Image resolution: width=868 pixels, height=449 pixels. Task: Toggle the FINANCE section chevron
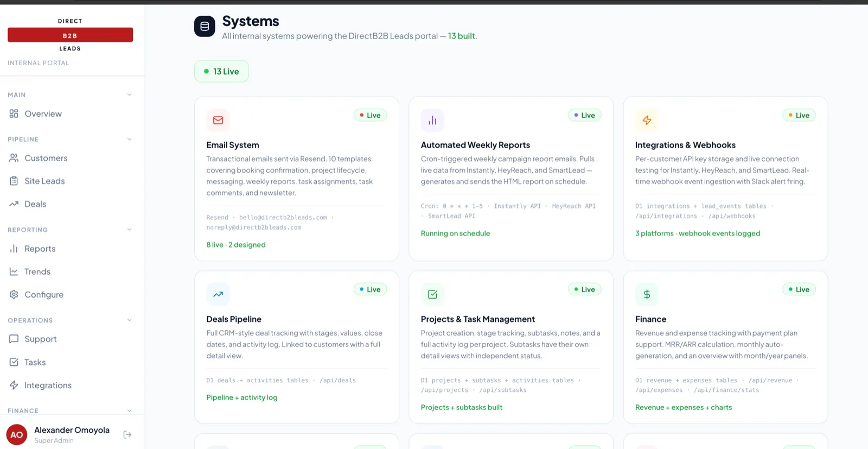(x=130, y=410)
